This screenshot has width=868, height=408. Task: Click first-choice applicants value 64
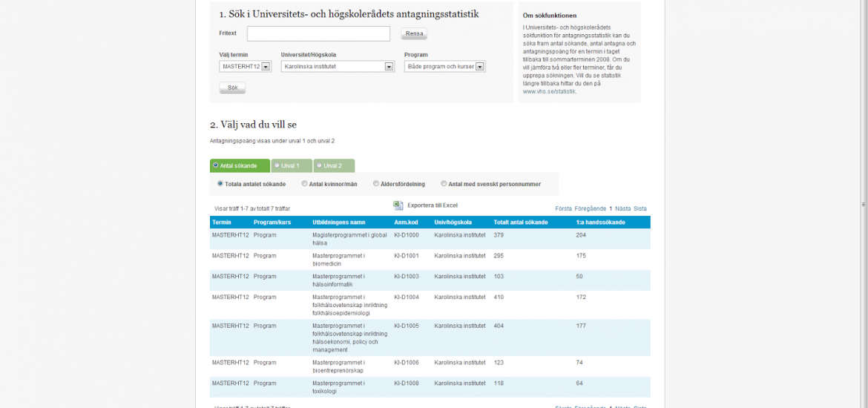[579, 383]
